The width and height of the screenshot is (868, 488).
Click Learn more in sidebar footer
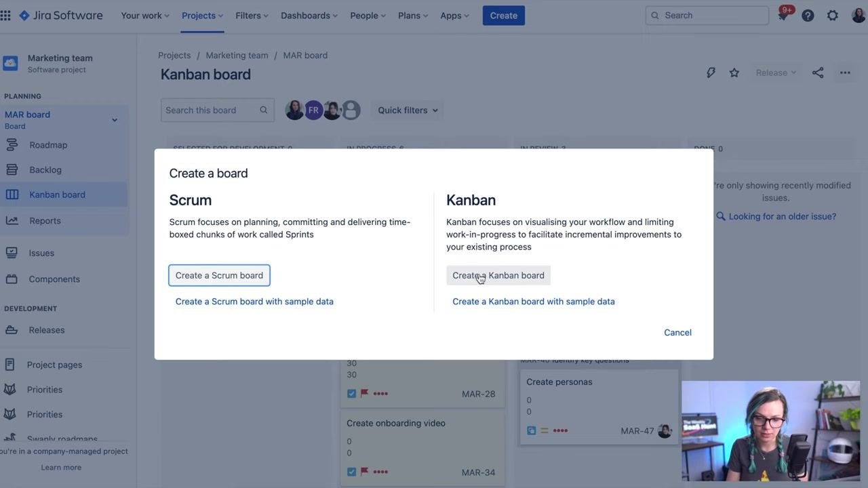coord(61,467)
